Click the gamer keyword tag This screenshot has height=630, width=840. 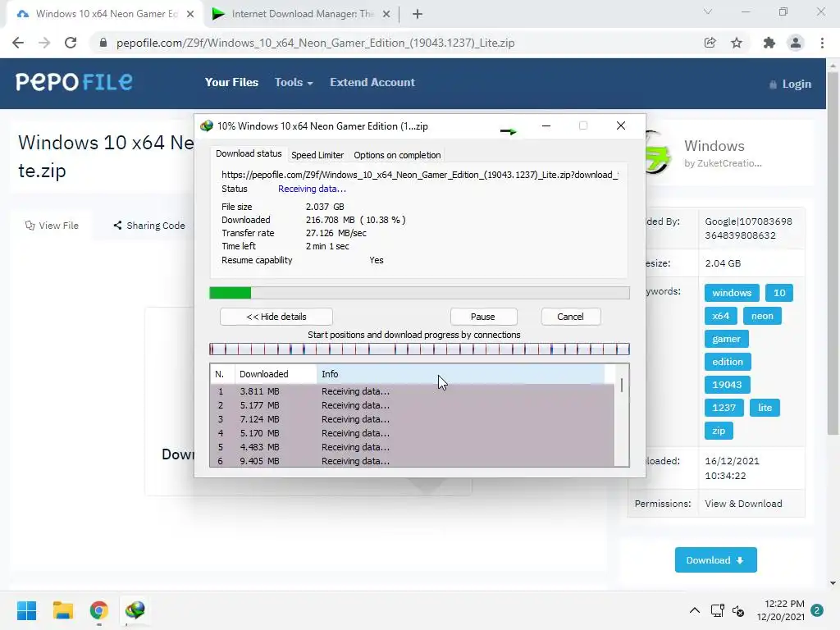click(x=726, y=339)
